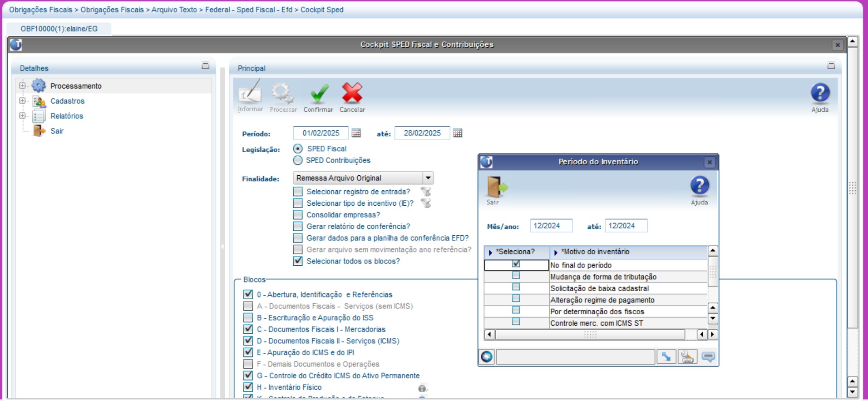Open Ajuda in Período do Inventário dialog
This screenshot has height=401, width=868.
pyautogui.click(x=700, y=186)
